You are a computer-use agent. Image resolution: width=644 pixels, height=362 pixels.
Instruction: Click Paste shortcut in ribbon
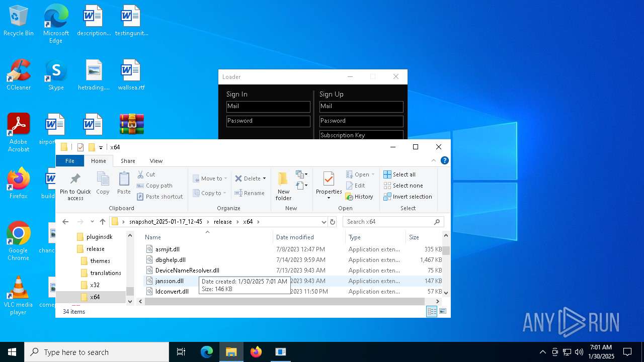159,197
